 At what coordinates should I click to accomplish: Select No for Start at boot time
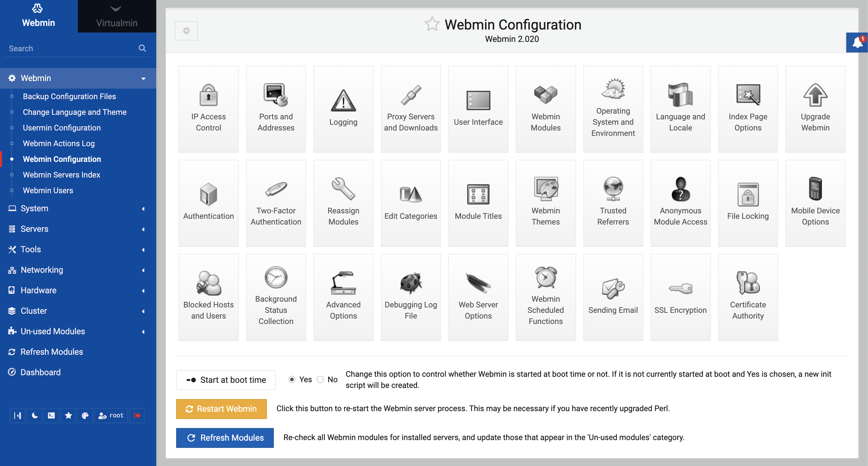319,379
